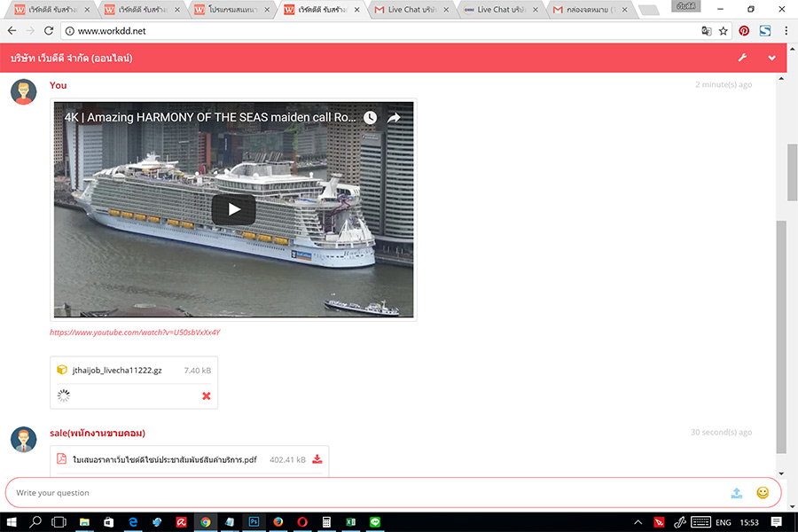
Task: Click the chat panel scrollbar thumb
Action: (x=781, y=336)
